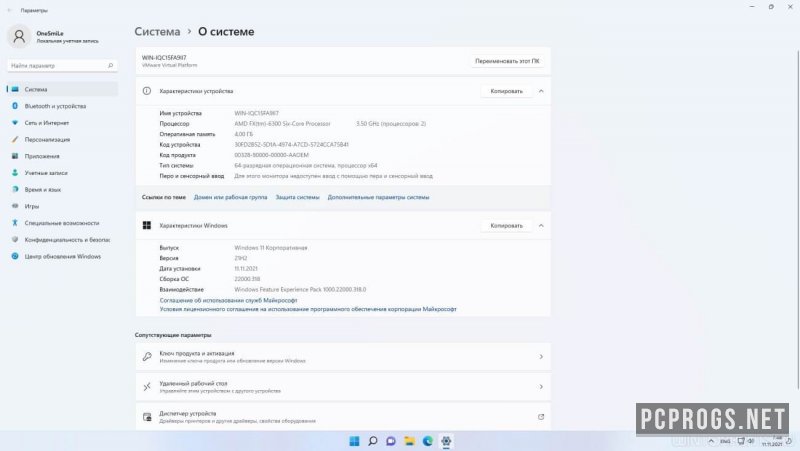Go to Сеть и Интернет
Screen dimensions: 800x451
pos(62,123)
